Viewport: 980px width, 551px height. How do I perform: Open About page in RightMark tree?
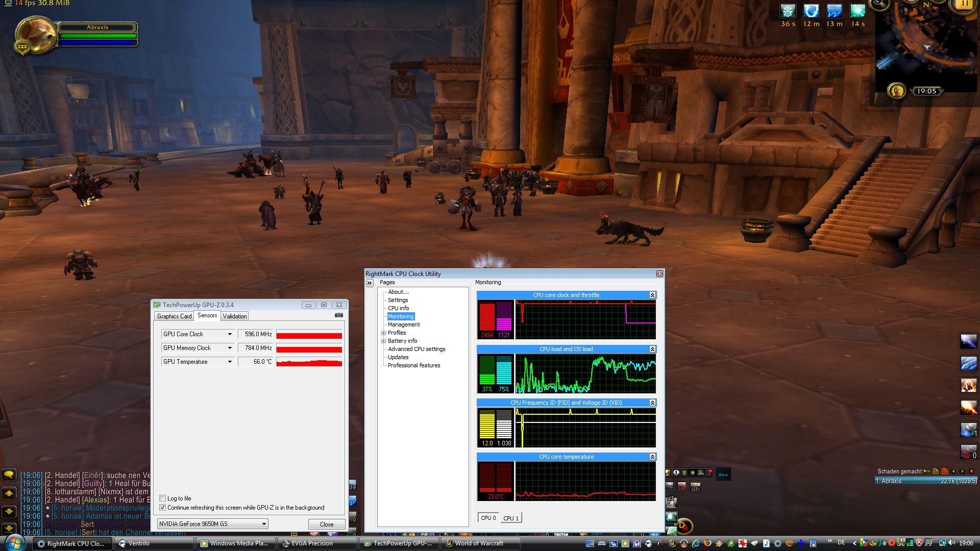[398, 292]
